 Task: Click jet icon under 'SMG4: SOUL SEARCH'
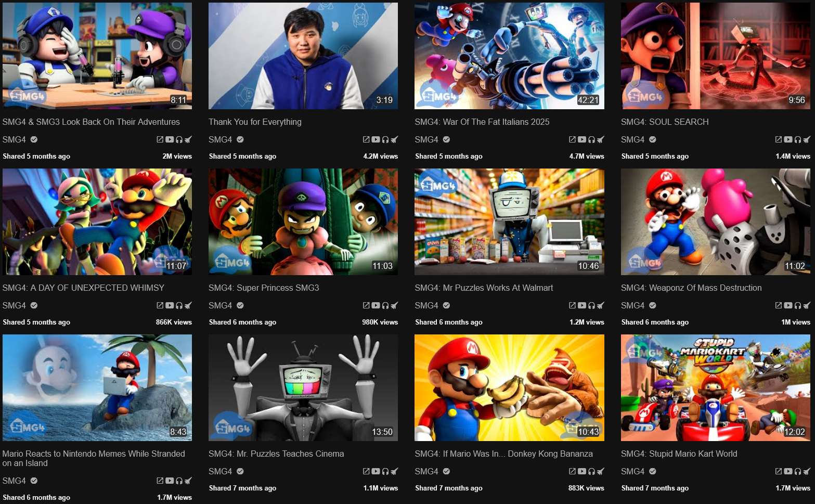(807, 139)
